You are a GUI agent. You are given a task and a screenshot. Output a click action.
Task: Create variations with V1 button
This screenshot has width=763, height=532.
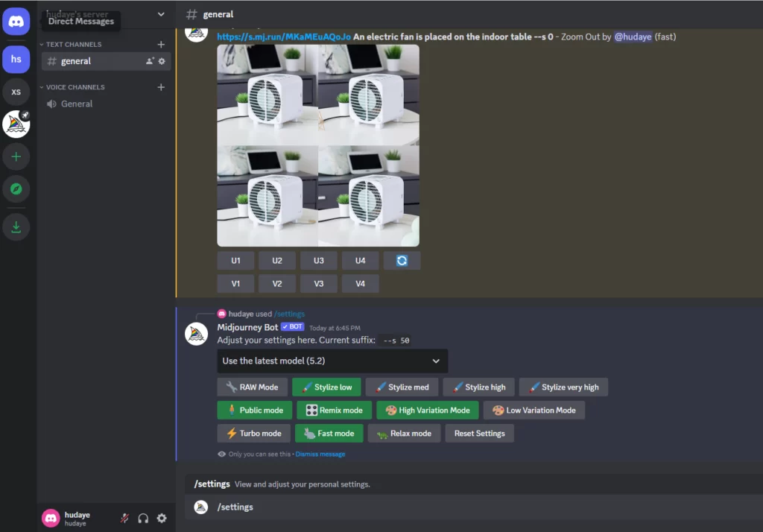pos(235,284)
